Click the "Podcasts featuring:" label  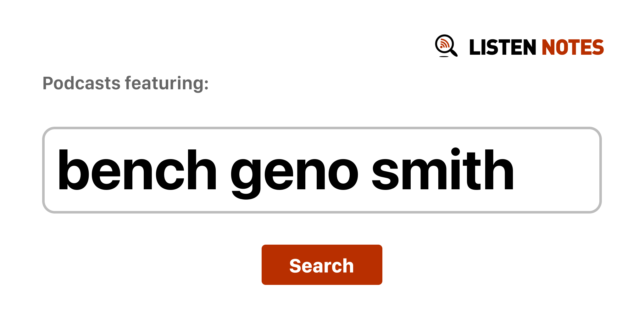[125, 83]
